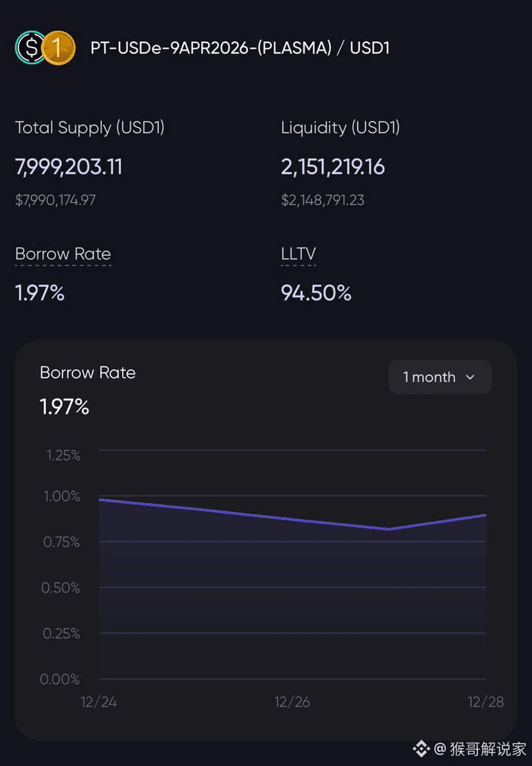Open the 1 month timeframe dropdown
The image size is (532, 766).
point(439,377)
